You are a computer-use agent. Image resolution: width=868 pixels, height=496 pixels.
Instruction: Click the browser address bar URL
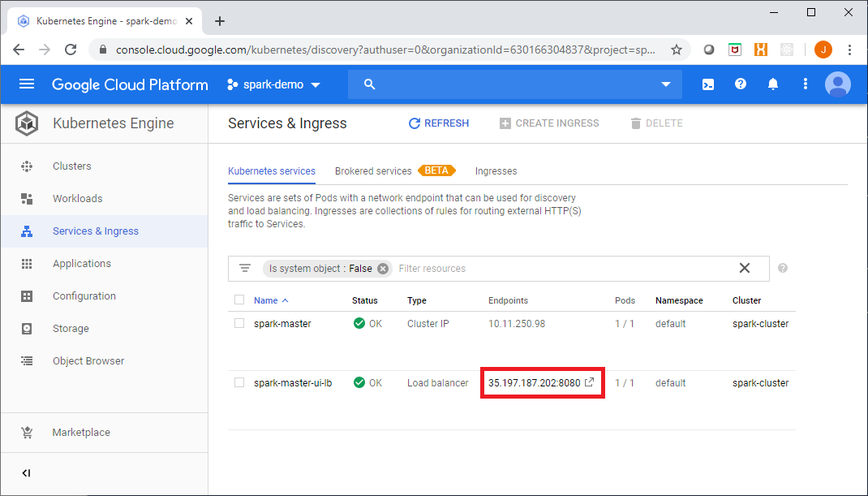385,50
